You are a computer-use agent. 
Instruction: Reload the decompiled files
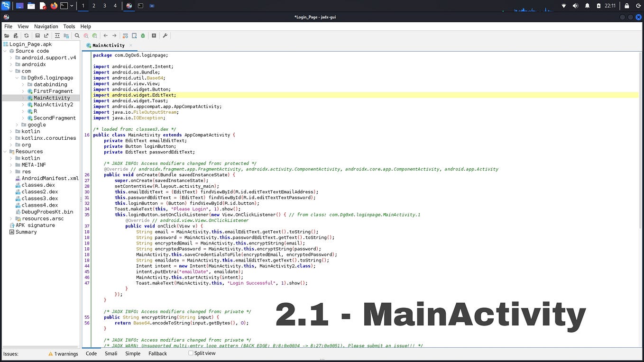(x=27, y=36)
